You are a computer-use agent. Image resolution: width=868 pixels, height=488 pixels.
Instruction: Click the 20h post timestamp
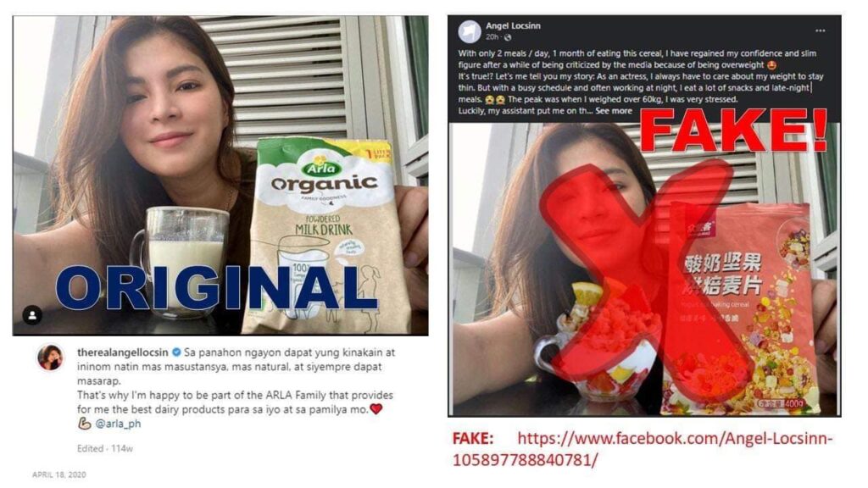pyautogui.click(x=492, y=37)
